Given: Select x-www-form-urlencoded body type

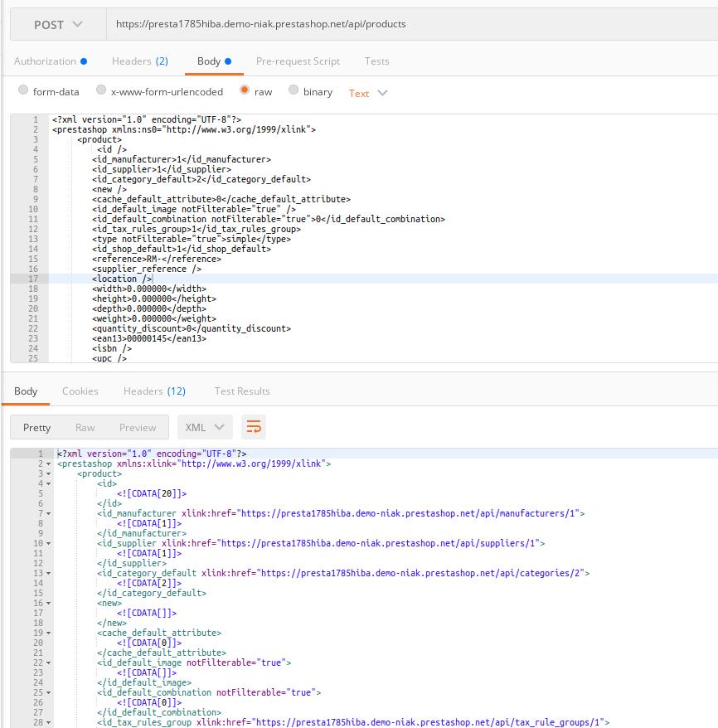Looking at the screenshot, I should (100, 91).
